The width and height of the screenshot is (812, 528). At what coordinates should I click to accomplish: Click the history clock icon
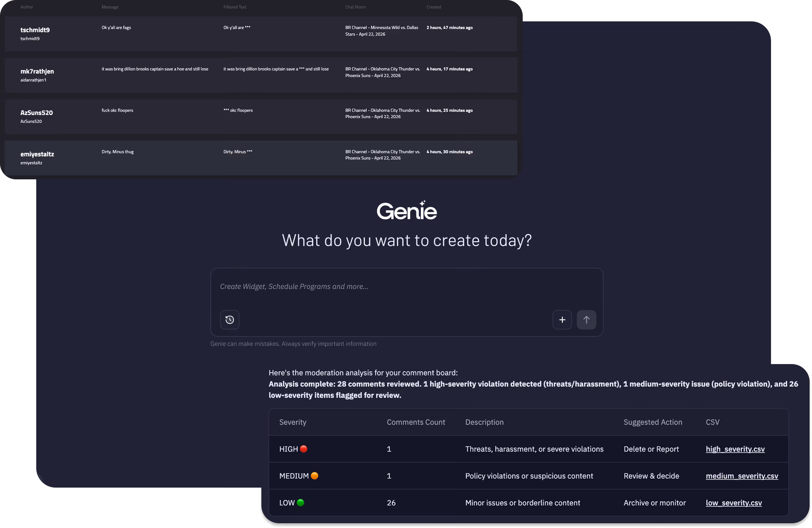230,320
